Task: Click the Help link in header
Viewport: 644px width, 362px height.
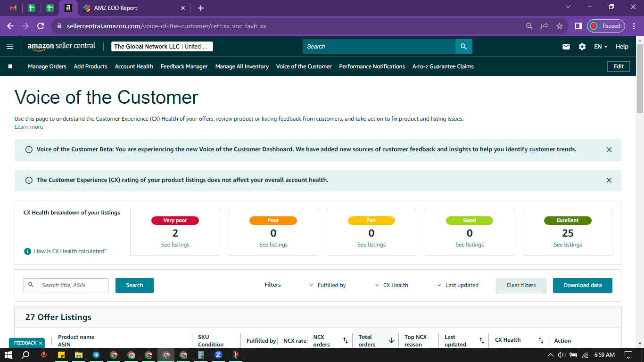Action: point(622,47)
